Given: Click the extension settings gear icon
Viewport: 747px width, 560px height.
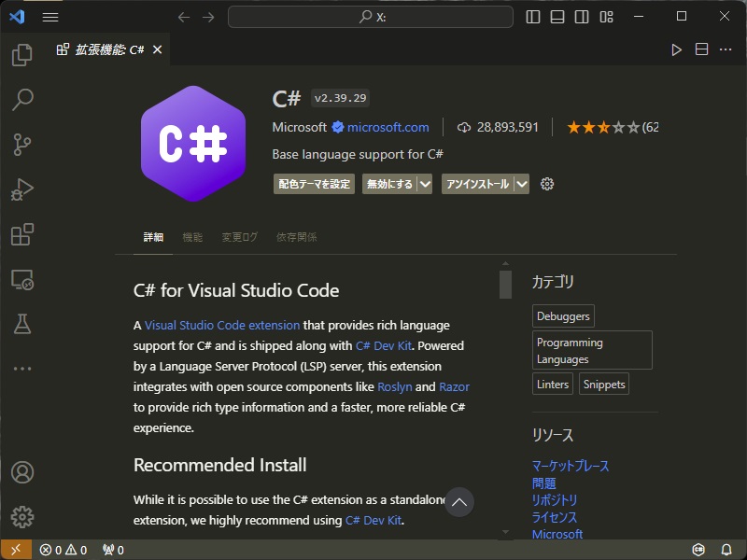Looking at the screenshot, I should tap(547, 184).
